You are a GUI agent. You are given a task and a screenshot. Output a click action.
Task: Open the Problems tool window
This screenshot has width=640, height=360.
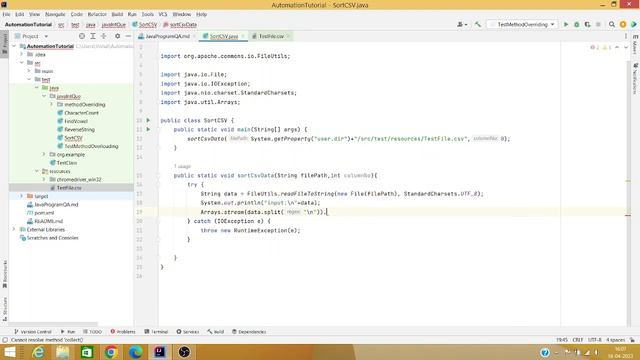pos(123,332)
